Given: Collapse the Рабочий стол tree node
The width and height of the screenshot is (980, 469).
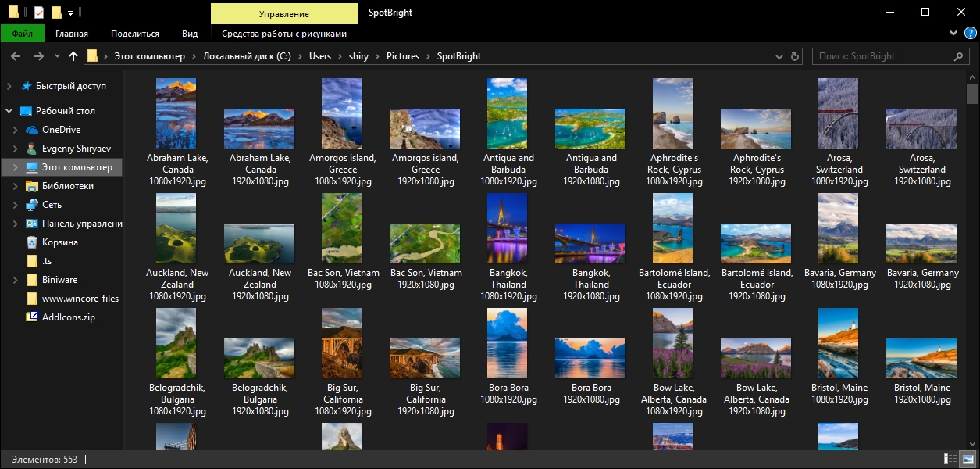Looking at the screenshot, I should 9,111.
